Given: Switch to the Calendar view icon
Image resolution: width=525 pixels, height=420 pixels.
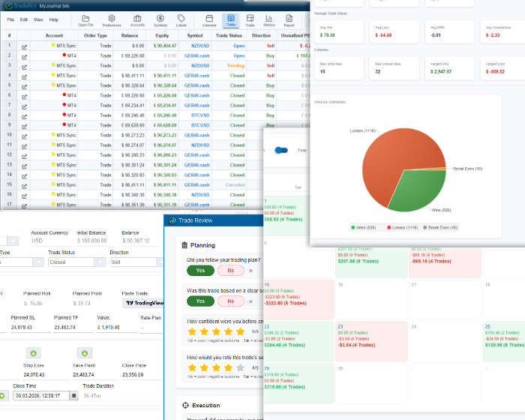Looking at the screenshot, I should tap(209, 20).
